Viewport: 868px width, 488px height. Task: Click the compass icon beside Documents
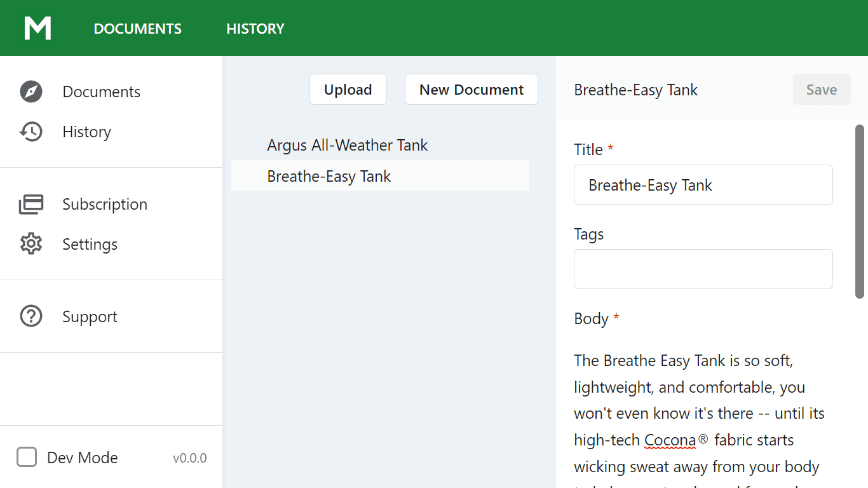click(x=31, y=91)
